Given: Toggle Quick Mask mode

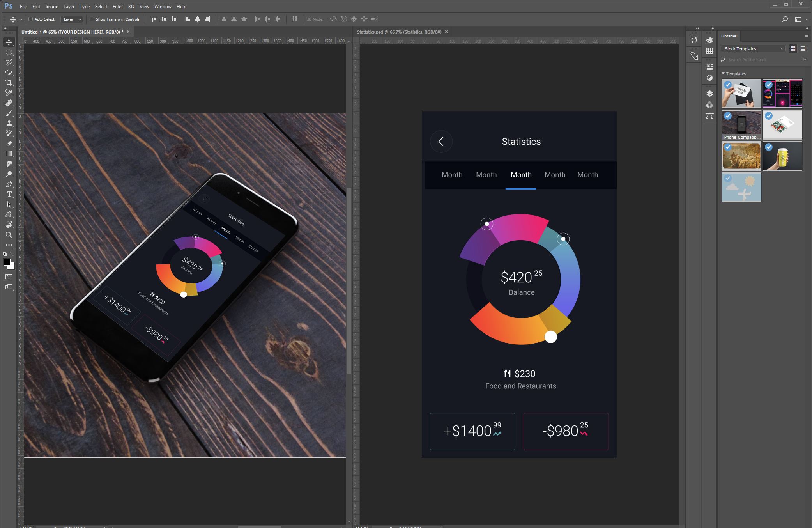Looking at the screenshot, I should [x=9, y=277].
